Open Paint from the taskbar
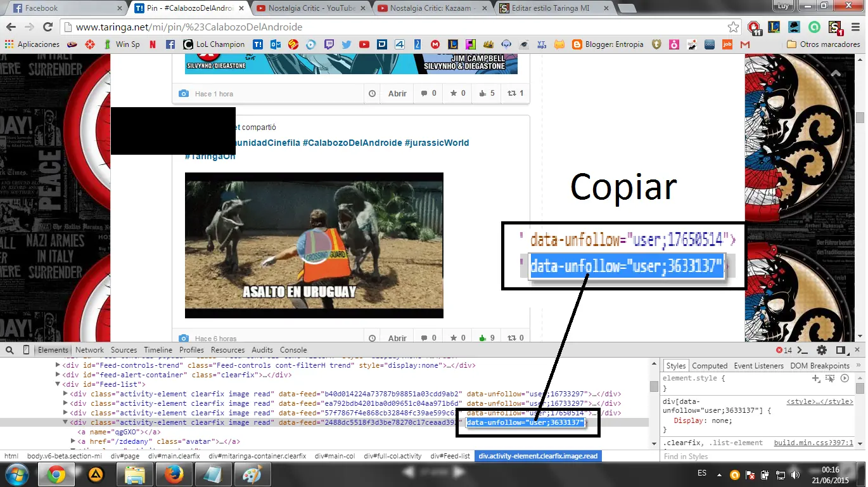The height and width of the screenshot is (487, 868). point(252,474)
